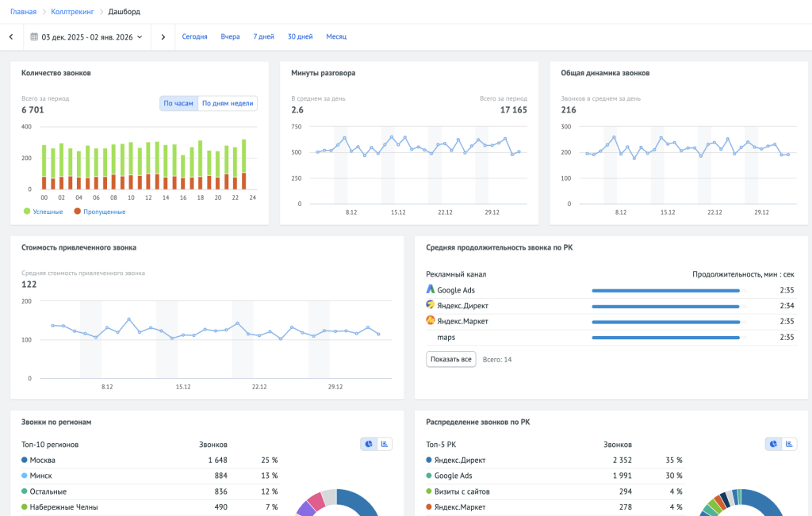Select bar chart icon in Распределение звонков по РК

(789, 444)
